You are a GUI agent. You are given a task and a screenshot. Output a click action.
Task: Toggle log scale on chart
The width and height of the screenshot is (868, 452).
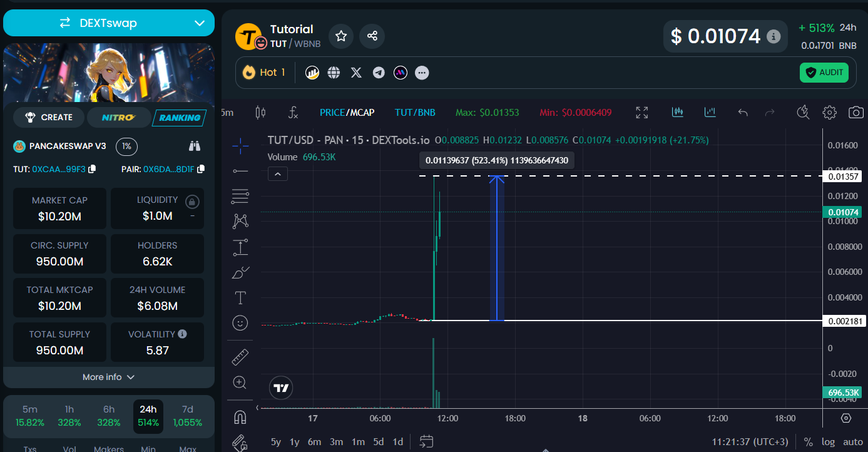(x=828, y=442)
